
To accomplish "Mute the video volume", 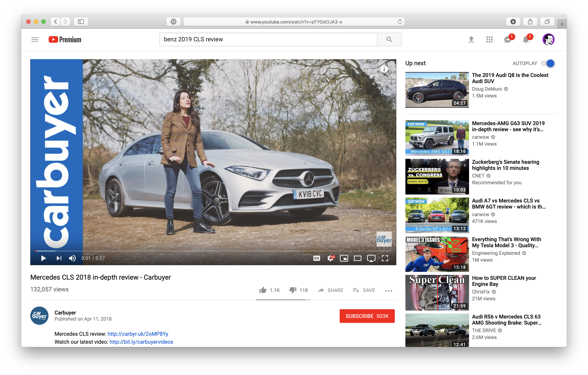I will click(72, 258).
